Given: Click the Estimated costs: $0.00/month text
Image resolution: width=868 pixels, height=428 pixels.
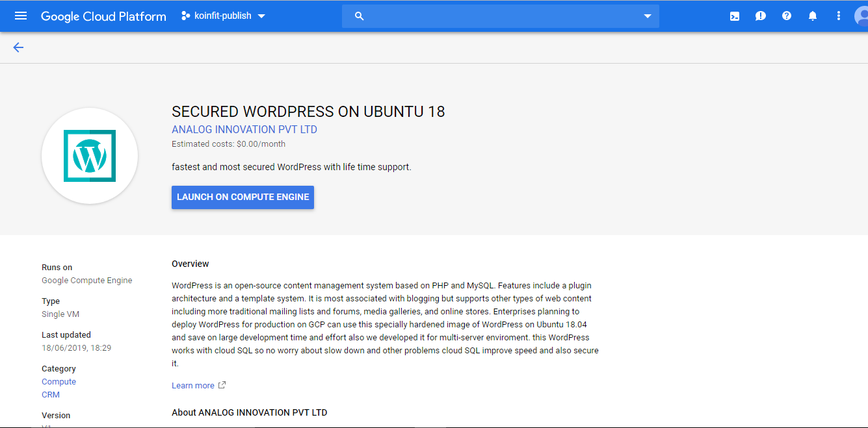Looking at the screenshot, I should pos(228,144).
